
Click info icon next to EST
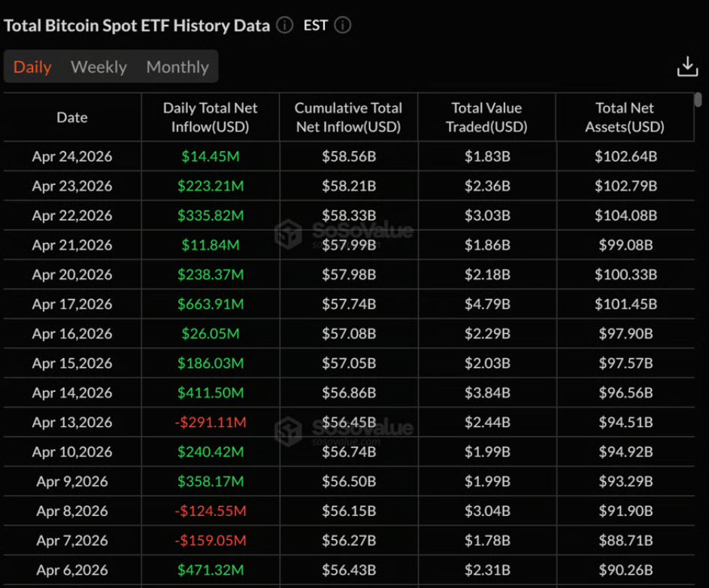tap(342, 26)
